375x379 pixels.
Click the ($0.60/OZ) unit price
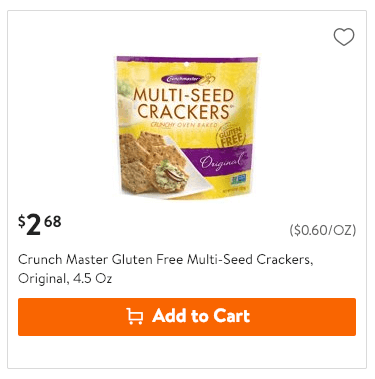(323, 230)
